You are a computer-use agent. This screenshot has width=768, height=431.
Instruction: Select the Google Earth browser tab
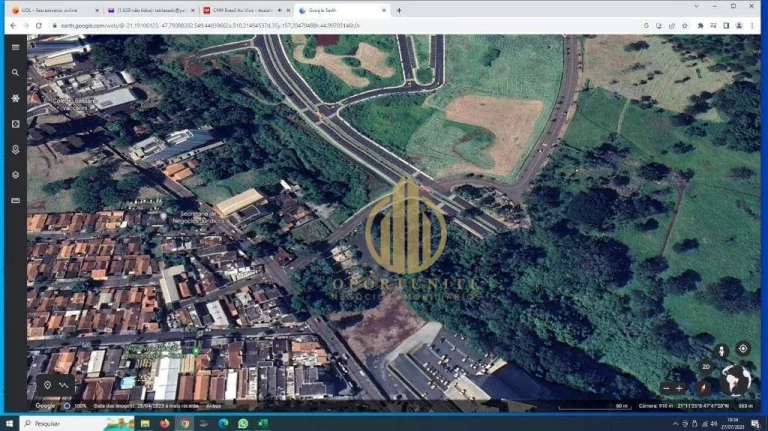point(341,10)
